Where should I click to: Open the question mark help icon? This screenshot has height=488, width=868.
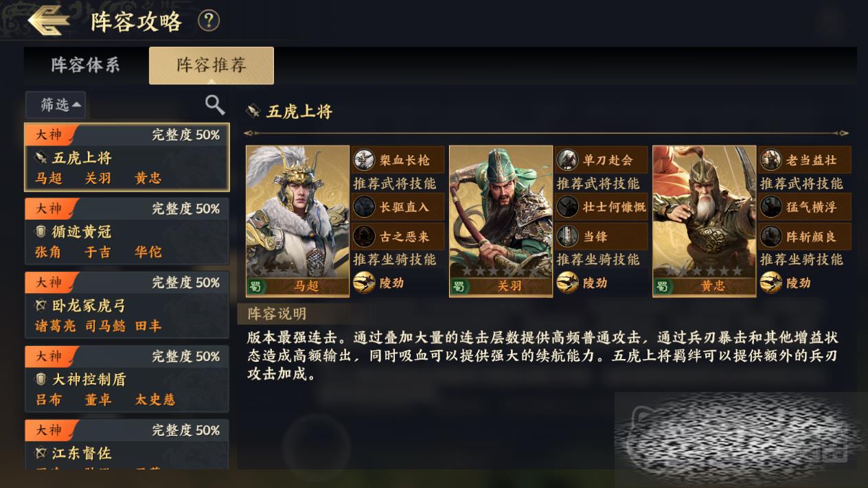click(209, 21)
